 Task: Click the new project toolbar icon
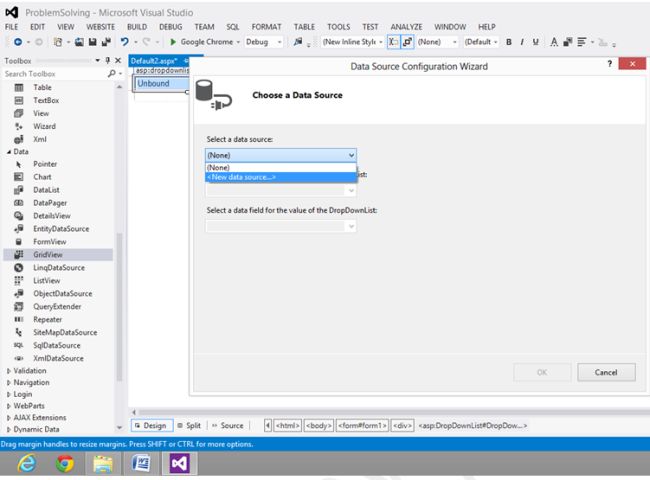[x=58, y=42]
